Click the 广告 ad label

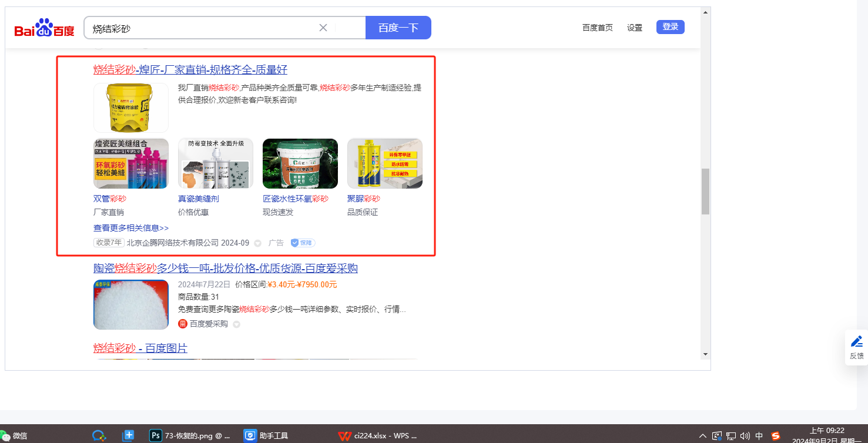276,243
